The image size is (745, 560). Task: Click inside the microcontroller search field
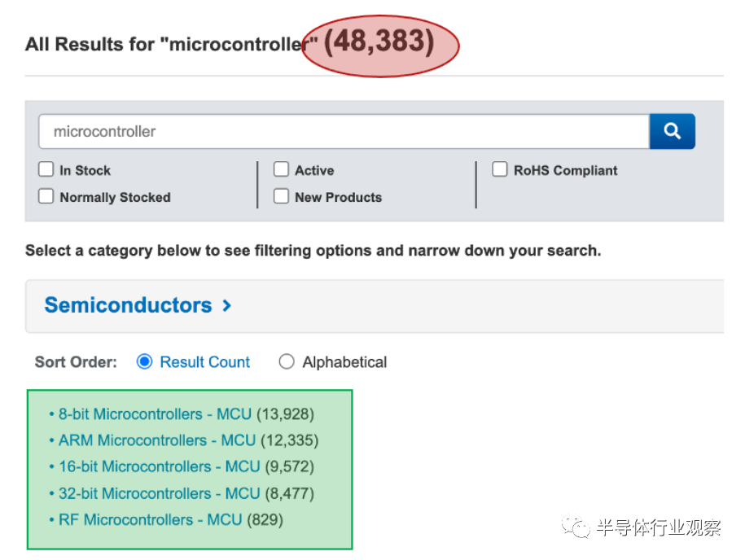244,131
